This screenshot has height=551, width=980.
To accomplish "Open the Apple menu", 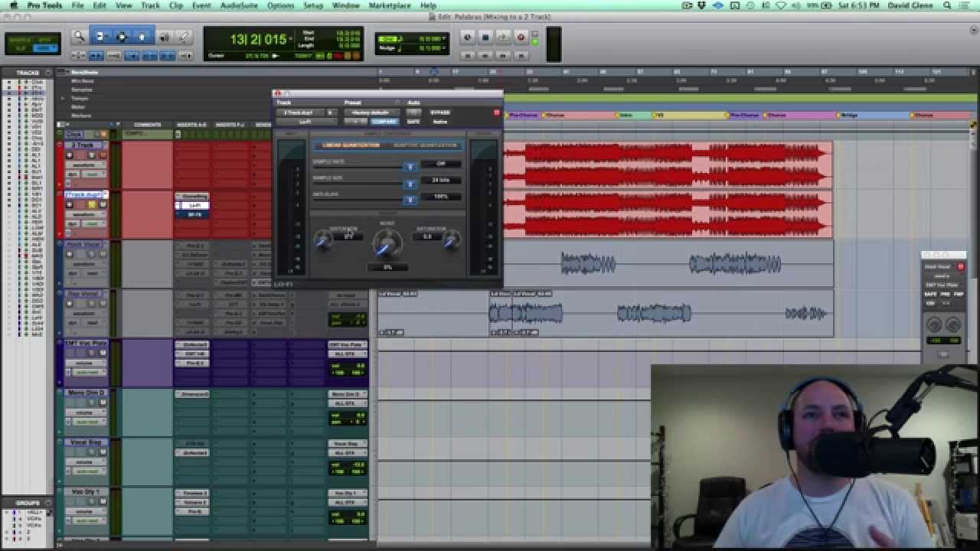I will point(13,5).
